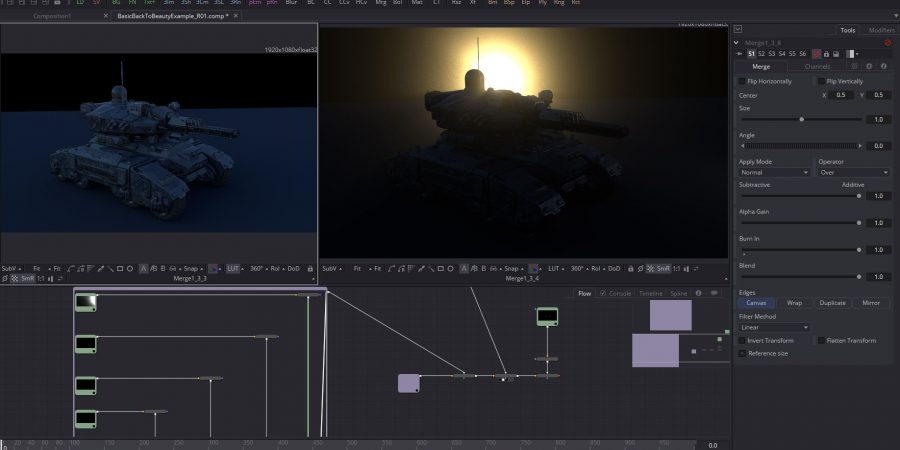The width and height of the screenshot is (900, 450).
Task: Click the red close icon beside Merge1_3_6 header
Action: (887, 43)
